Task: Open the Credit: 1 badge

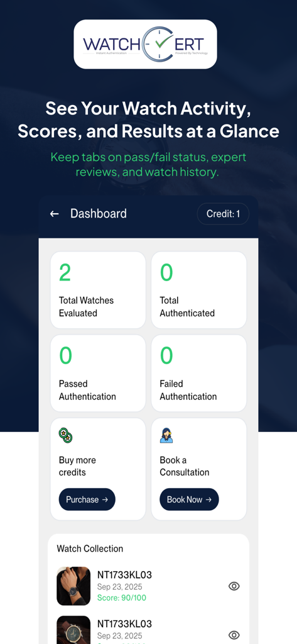Action: coord(223,214)
